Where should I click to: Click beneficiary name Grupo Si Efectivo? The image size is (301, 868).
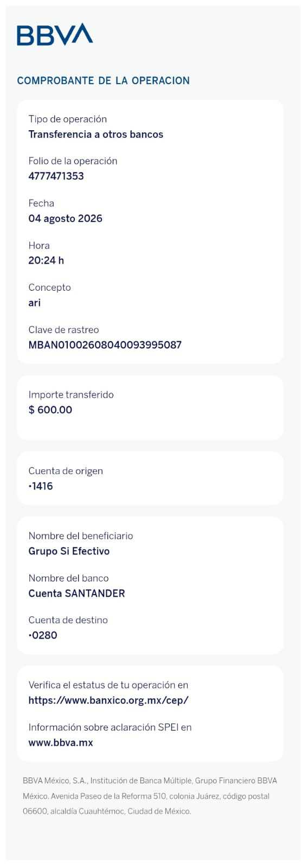click(69, 551)
